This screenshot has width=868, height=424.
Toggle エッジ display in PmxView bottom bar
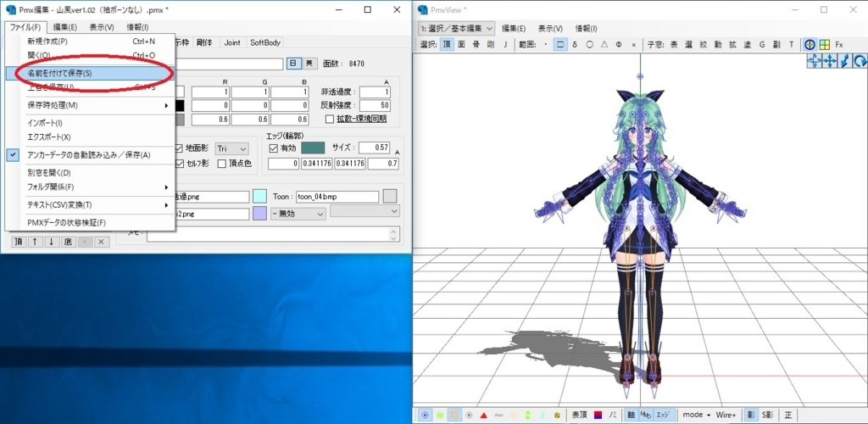tap(664, 415)
